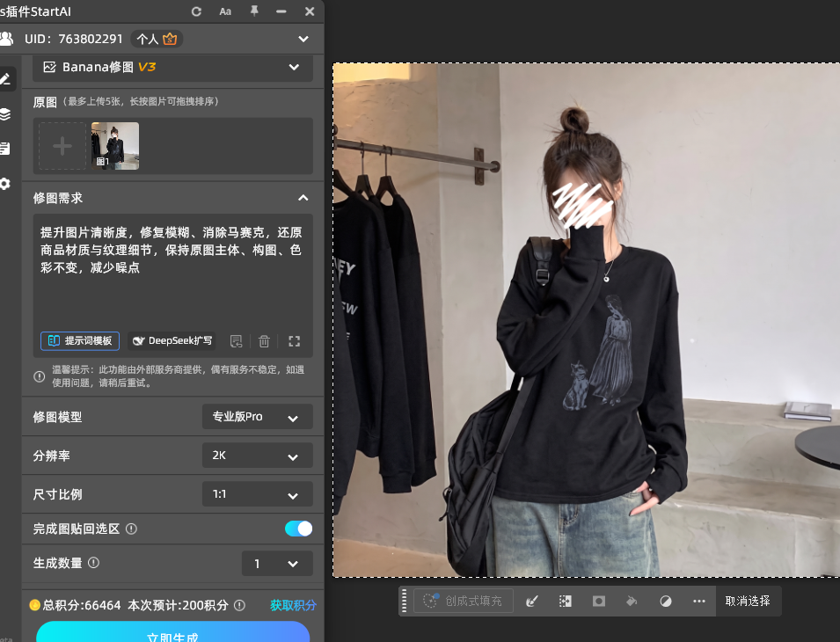This screenshot has height=642, width=840.
Task: Click info icon next to 完成图贴回选区
Action: (x=131, y=529)
